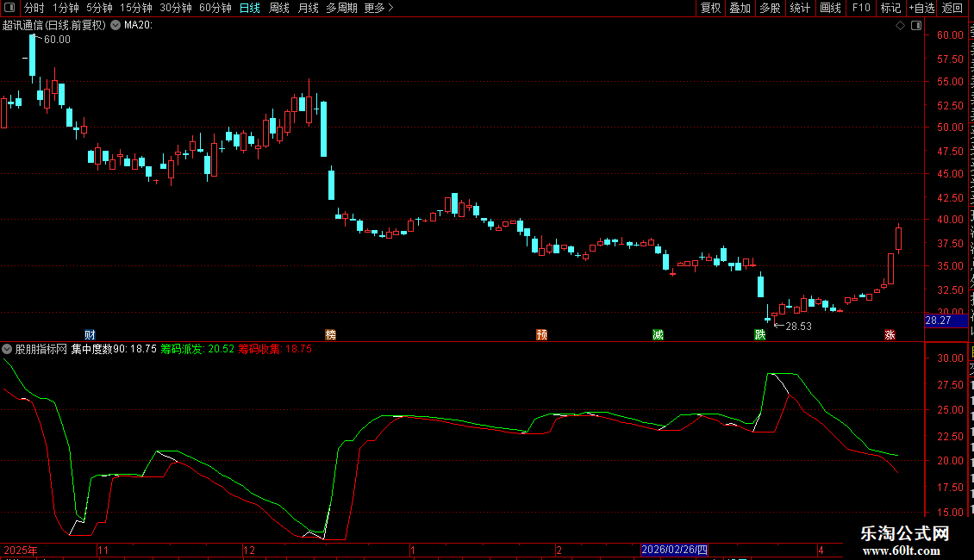Open 多股 multi-stock view
The height and width of the screenshot is (560, 974).
click(770, 8)
